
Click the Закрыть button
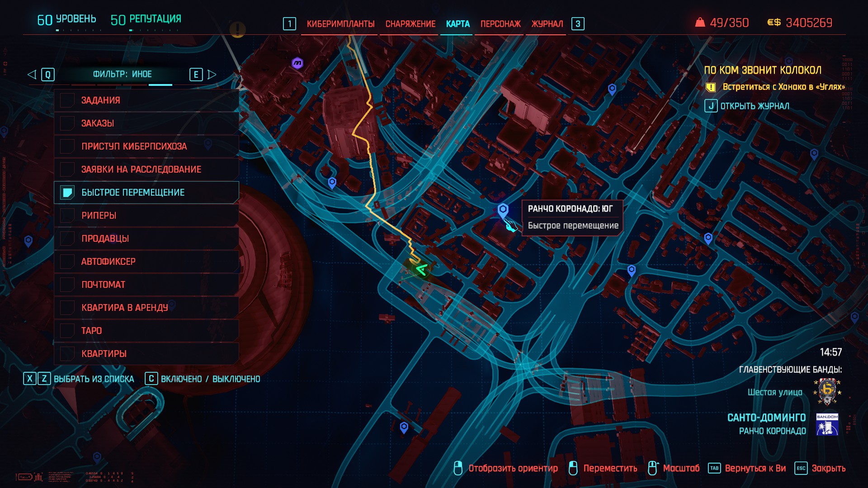point(828,468)
